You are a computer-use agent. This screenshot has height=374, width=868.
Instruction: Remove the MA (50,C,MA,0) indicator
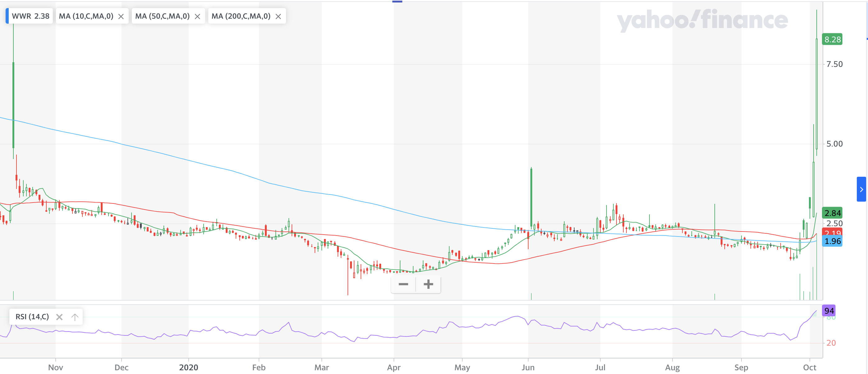[x=197, y=16]
